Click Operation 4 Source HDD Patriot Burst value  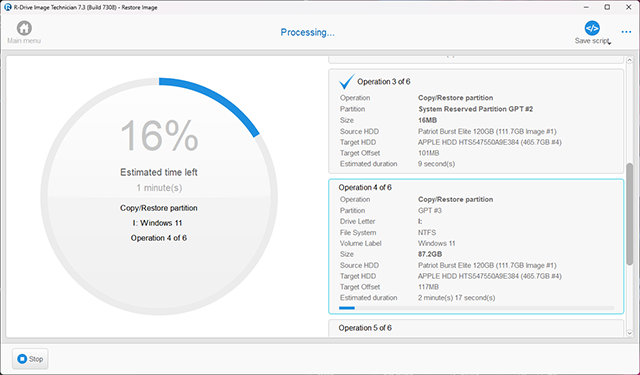click(x=487, y=265)
